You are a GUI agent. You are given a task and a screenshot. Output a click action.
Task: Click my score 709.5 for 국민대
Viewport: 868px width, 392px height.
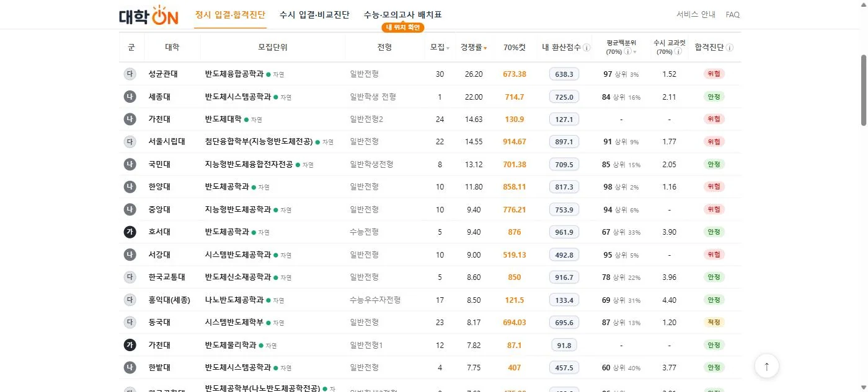coord(564,164)
